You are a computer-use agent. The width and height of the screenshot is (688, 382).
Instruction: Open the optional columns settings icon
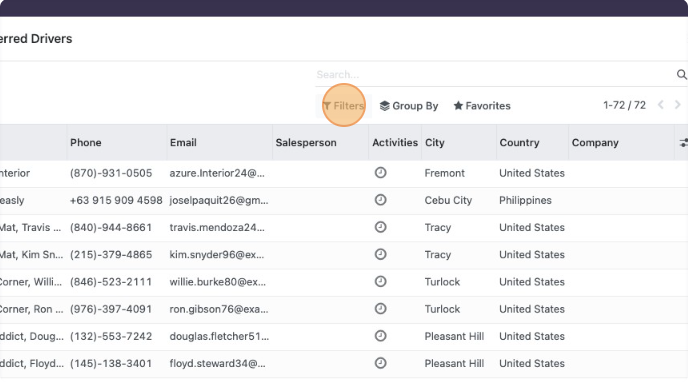pyautogui.click(x=683, y=143)
